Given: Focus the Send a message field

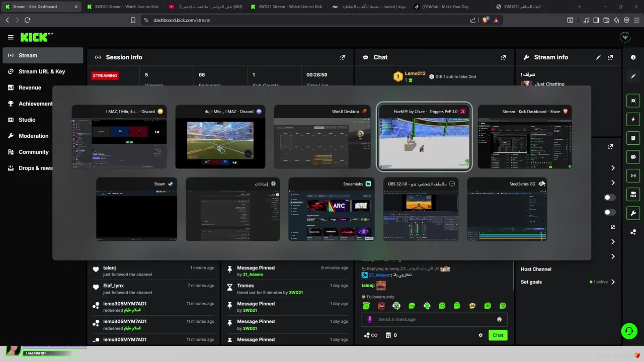Looking at the screenshot, I should click(x=434, y=319).
